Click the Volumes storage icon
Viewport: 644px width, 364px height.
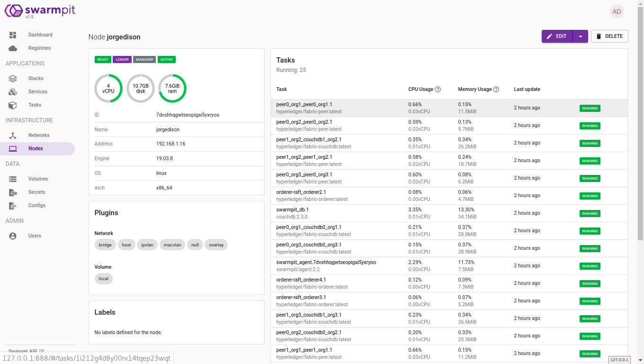point(13,179)
